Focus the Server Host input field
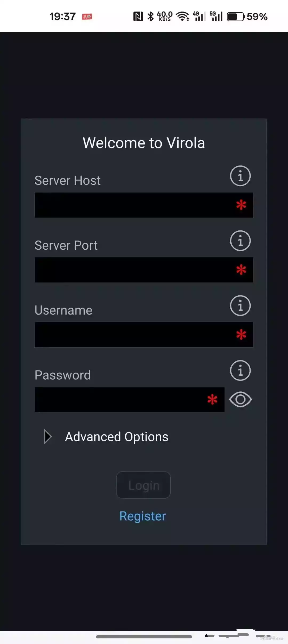 pyautogui.click(x=133, y=205)
